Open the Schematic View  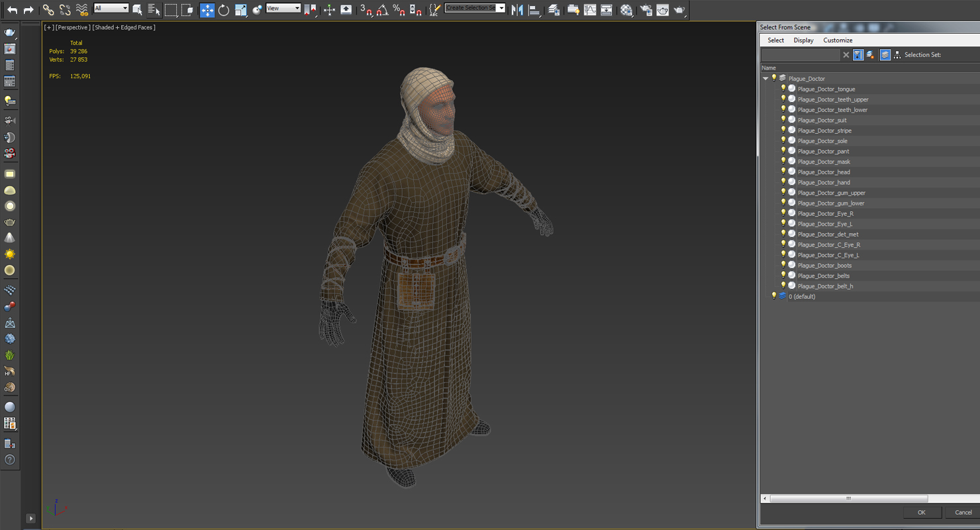point(607,9)
